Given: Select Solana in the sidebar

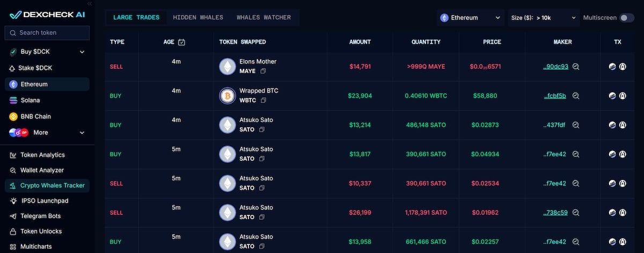Looking at the screenshot, I should (x=30, y=100).
